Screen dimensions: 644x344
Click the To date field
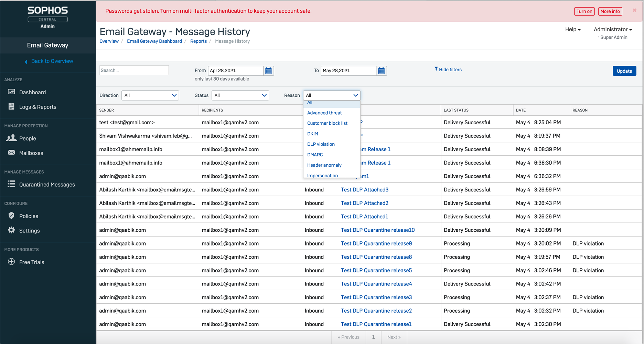click(x=348, y=71)
